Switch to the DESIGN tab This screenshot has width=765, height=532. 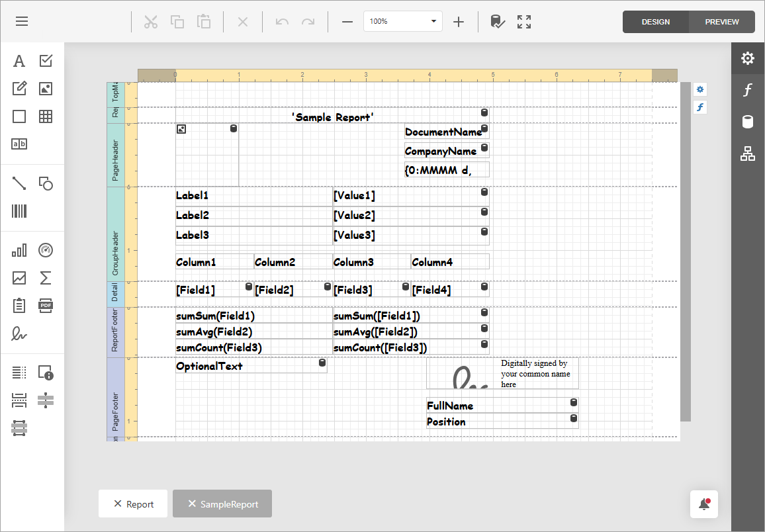click(x=656, y=22)
